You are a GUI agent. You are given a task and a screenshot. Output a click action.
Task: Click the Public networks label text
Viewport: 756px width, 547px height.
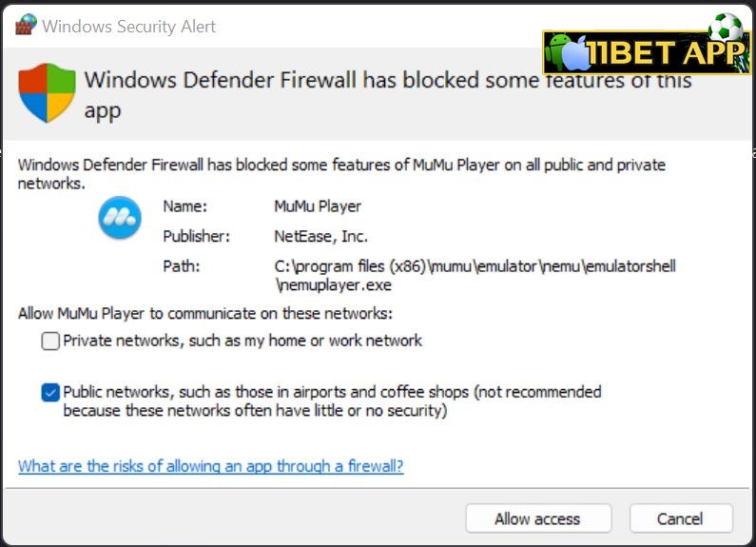pyautogui.click(x=332, y=400)
